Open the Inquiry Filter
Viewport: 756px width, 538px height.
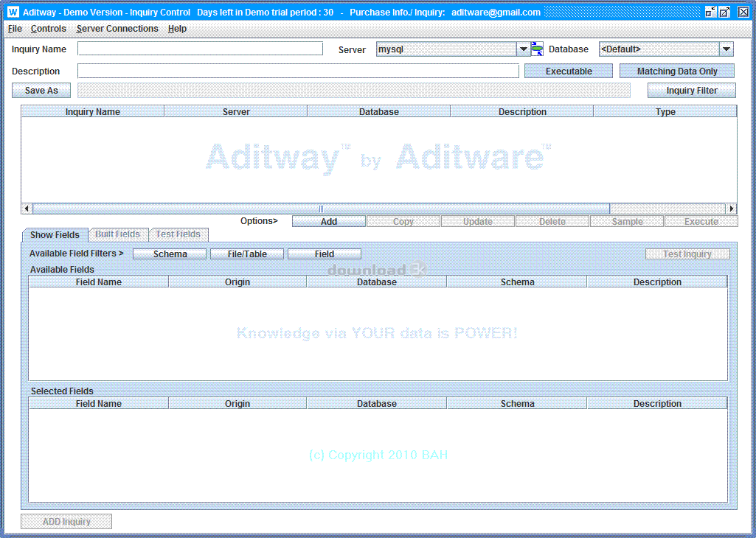[x=691, y=91]
